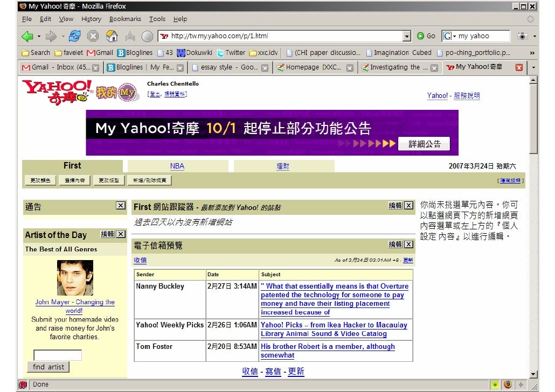
Task: Click the 選擇內容 button
Action: pos(75,180)
